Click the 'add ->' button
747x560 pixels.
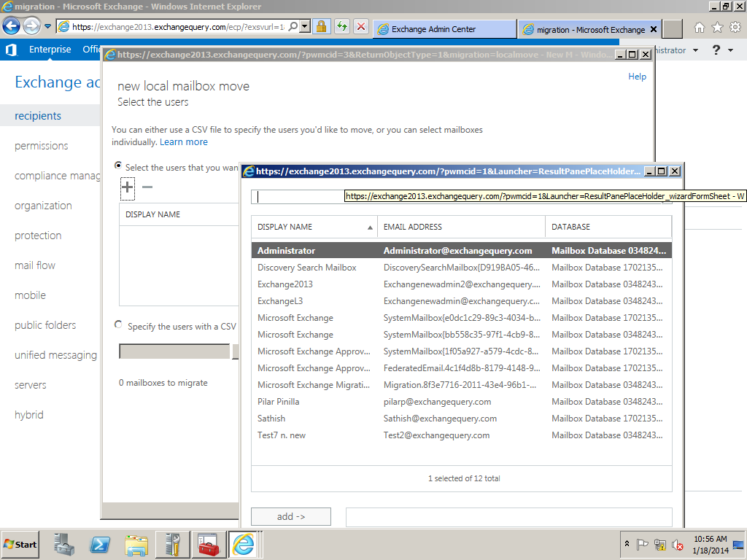coord(291,516)
